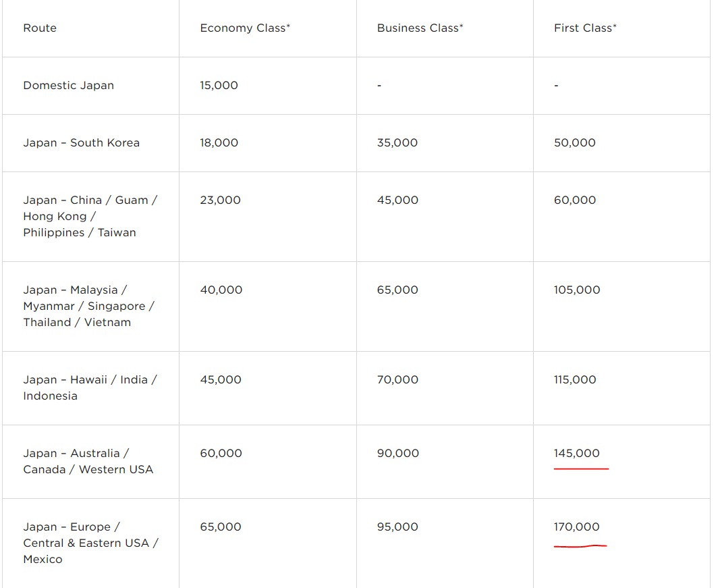Click 35,000 business class for South Korea
Image resolution: width=720 pixels, height=588 pixels.
[x=397, y=143]
